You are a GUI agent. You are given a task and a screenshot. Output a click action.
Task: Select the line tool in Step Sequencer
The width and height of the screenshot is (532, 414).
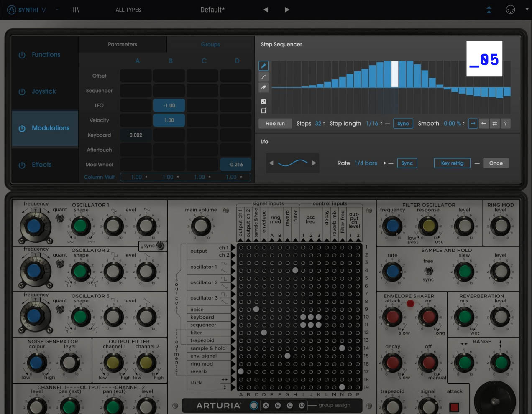pyautogui.click(x=263, y=76)
